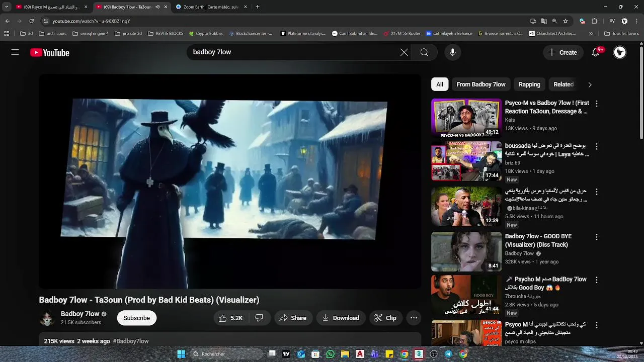Image resolution: width=644 pixels, height=362 pixels.
Task: Open TradingView from the taskbar
Action: pos(286,354)
